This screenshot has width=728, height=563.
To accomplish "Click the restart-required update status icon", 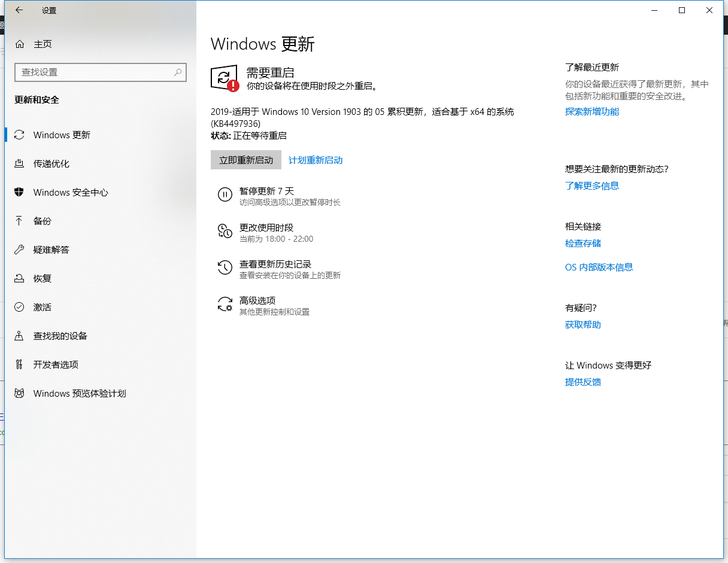I will click(x=225, y=78).
